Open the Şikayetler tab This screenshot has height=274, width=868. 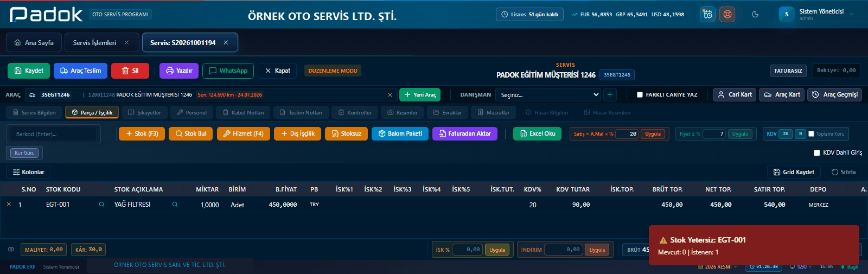[x=144, y=112]
